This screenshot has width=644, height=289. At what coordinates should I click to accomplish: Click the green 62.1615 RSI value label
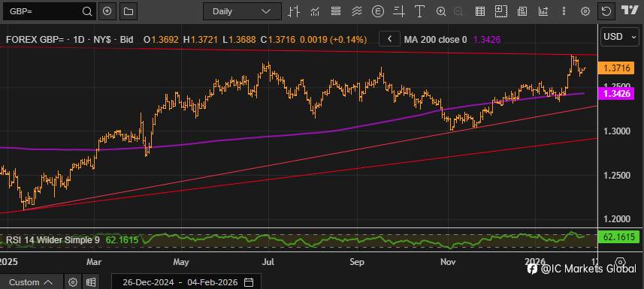(620, 237)
